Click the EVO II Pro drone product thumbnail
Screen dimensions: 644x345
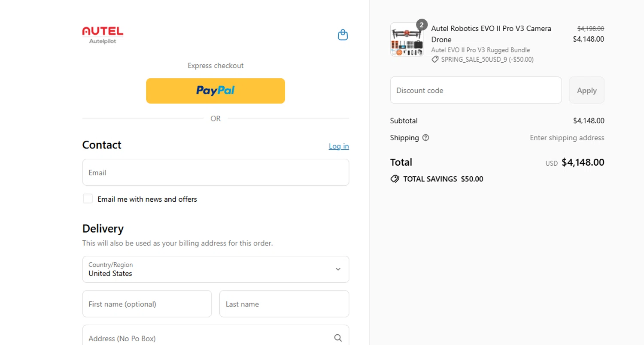point(407,39)
